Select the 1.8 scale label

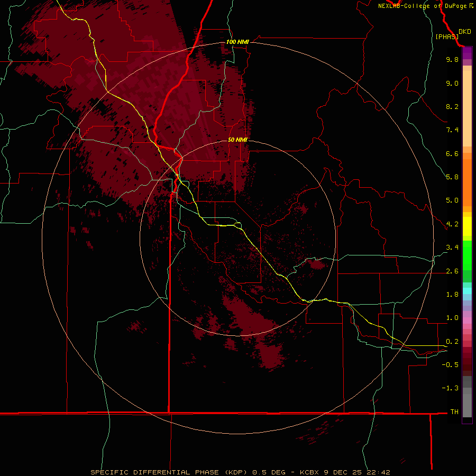[x=452, y=295]
